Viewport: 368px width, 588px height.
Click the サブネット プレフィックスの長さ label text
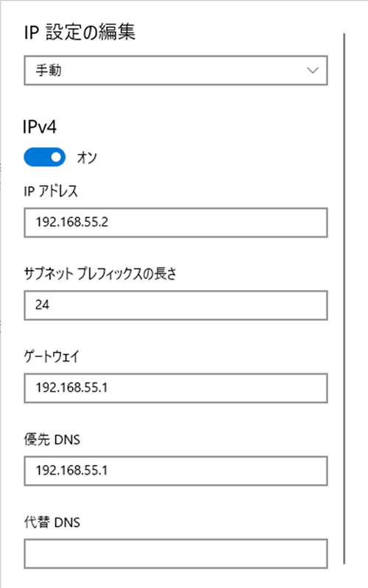pos(100,274)
